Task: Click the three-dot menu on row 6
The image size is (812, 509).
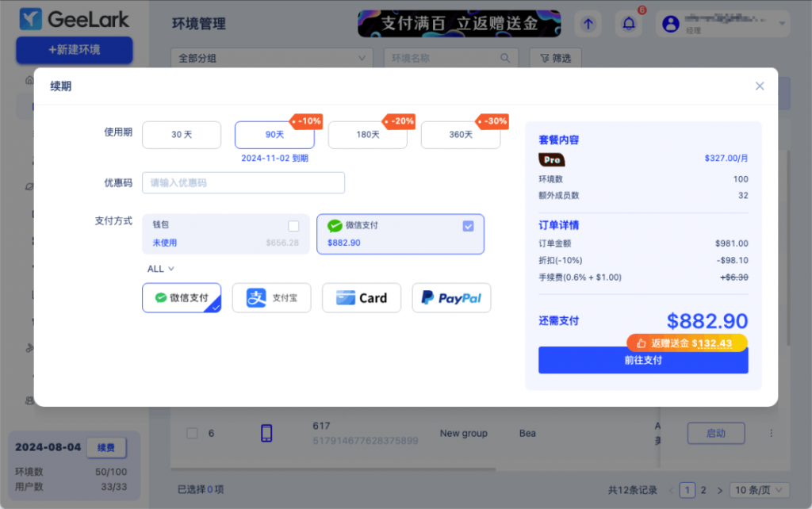Action: (x=771, y=433)
